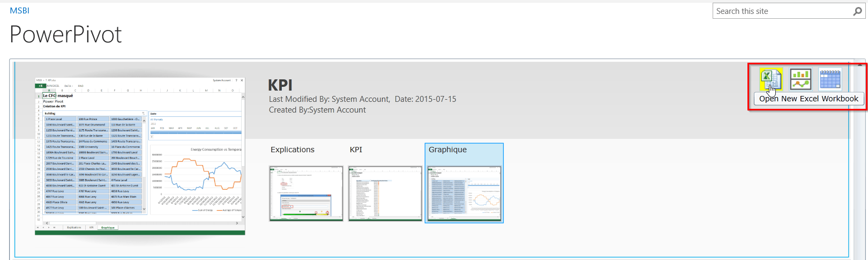The height and width of the screenshot is (260, 868).
Task: Click the search magnifier icon
Action: coord(857,11)
